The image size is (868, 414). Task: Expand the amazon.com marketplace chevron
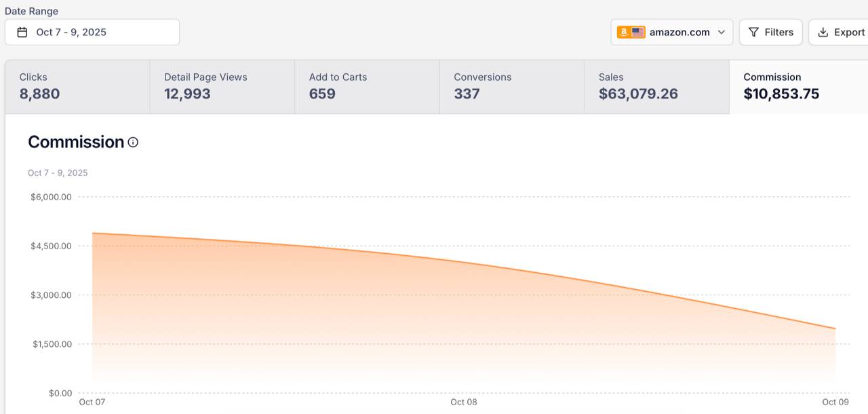point(722,32)
